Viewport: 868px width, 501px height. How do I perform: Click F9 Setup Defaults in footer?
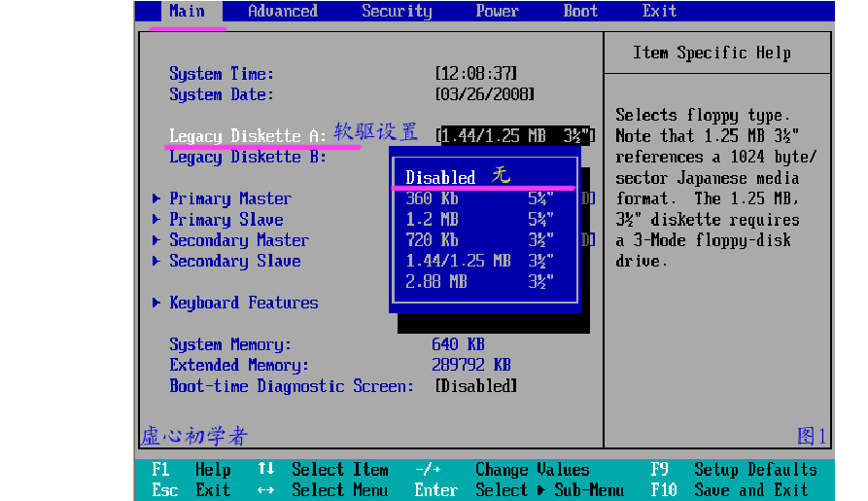pos(734,470)
